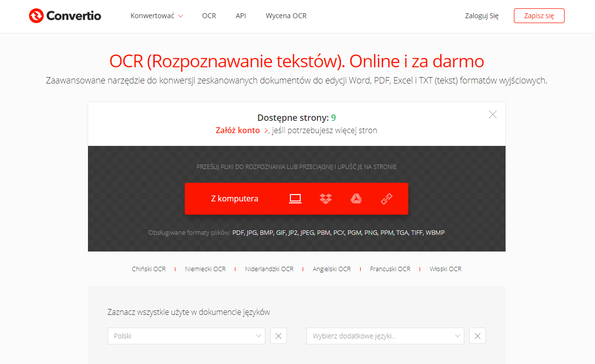
Task: Choose file from Dropbox icon
Action: (326, 198)
